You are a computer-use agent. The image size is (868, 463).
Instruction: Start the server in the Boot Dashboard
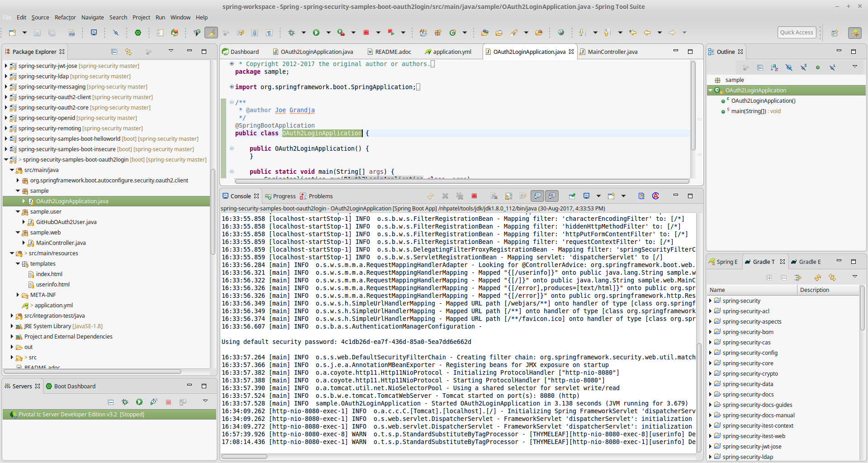pos(139,402)
